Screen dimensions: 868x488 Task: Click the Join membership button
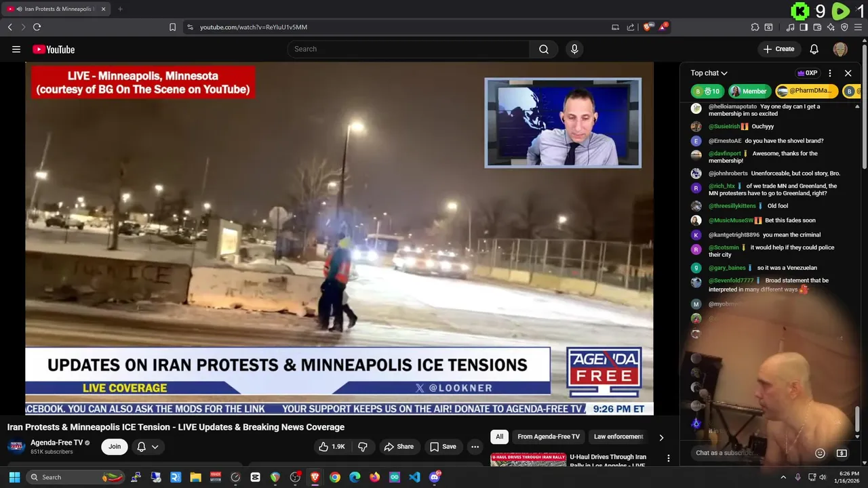(115, 447)
